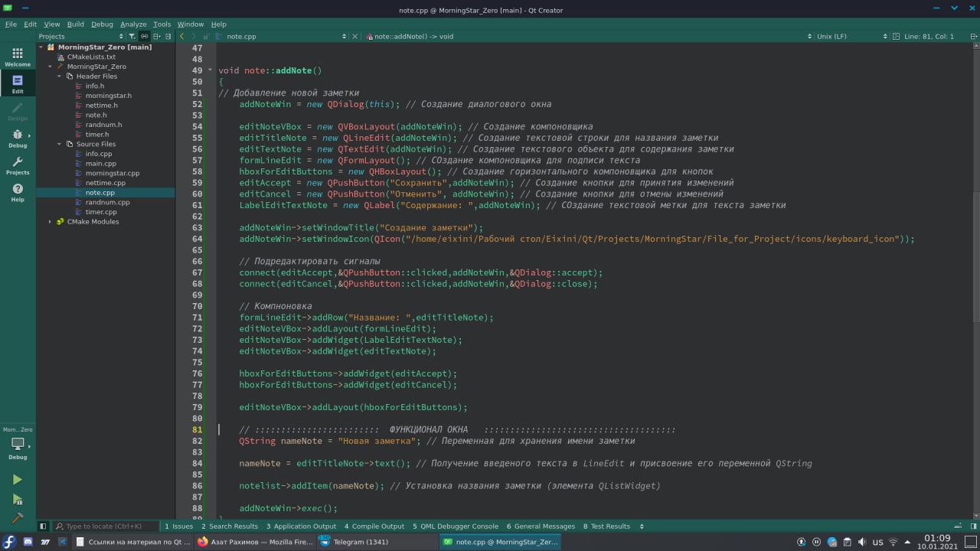980x551 pixels.
Task: Select info.cpp in Source Files
Action: click(x=99, y=154)
